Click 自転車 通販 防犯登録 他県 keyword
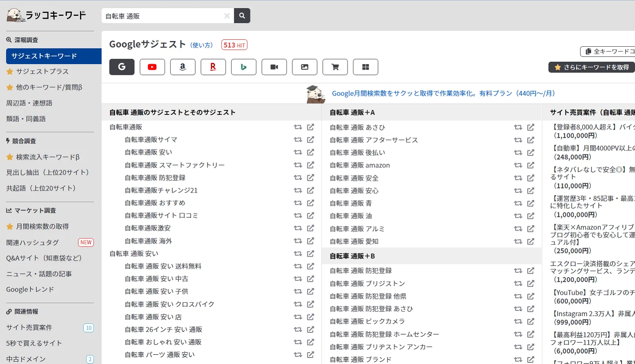This screenshot has height=364, width=635. coord(368,296)
